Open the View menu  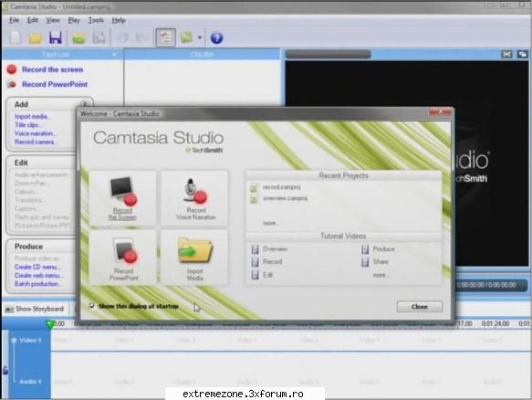click(x=53, y=20)
